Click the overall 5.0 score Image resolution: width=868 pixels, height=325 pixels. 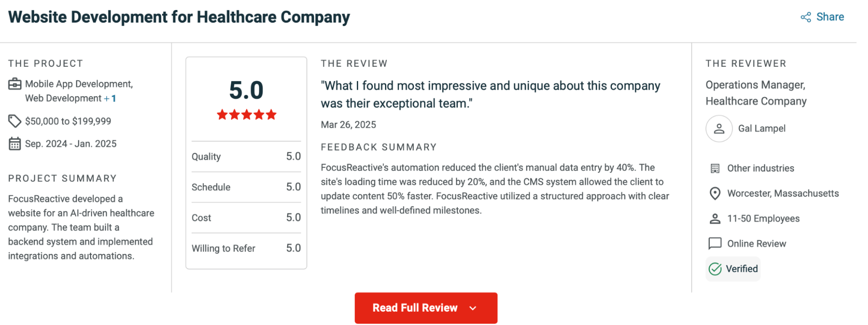point(246,90)
